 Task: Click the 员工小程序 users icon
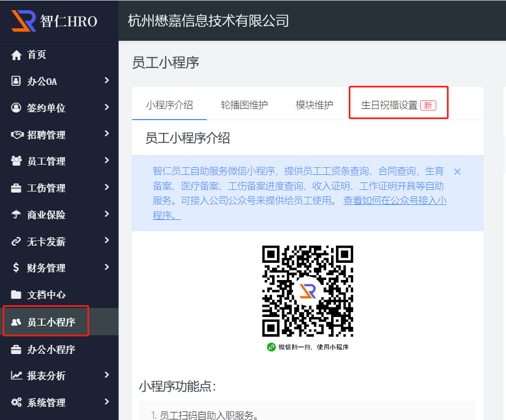16,322
